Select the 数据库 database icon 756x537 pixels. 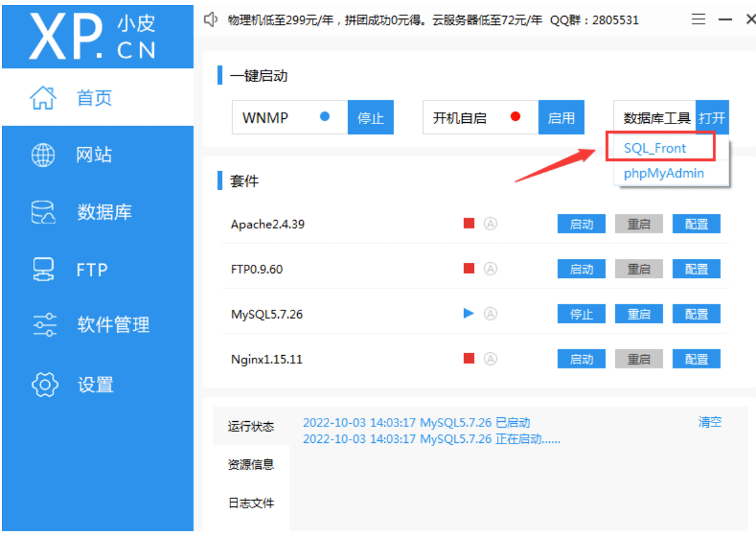pos(43,212)
